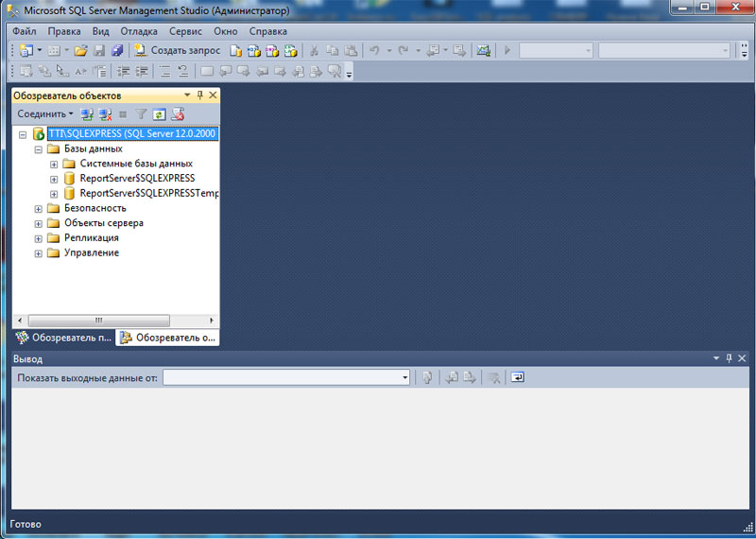This screenshot has height=539, width=756.
Task: Toggle auto-hide pin of Вывод panel
Action: click(x=729, y=358)
